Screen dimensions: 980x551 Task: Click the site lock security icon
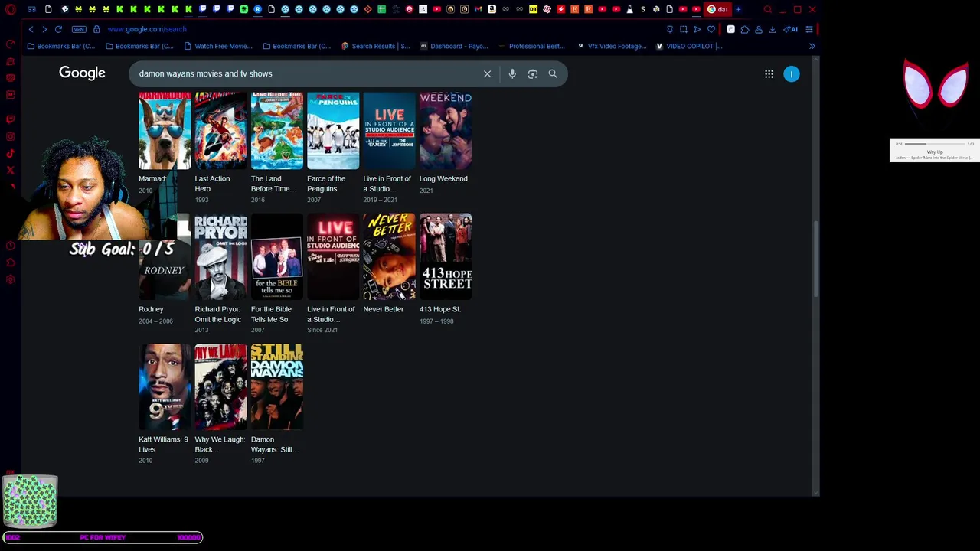click(96, 29)
